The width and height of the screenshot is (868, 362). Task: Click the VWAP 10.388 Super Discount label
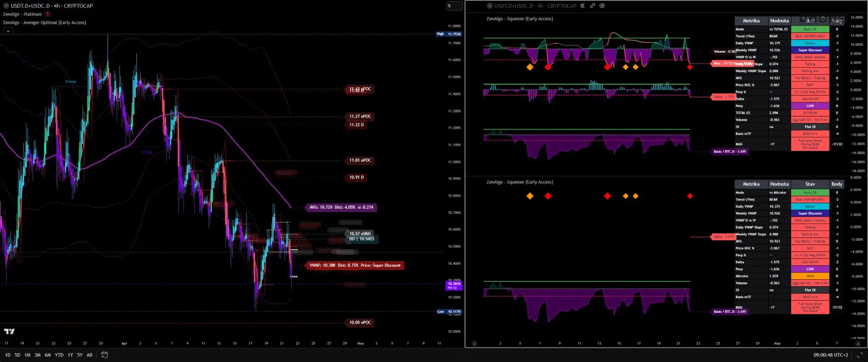coord(355,265)
